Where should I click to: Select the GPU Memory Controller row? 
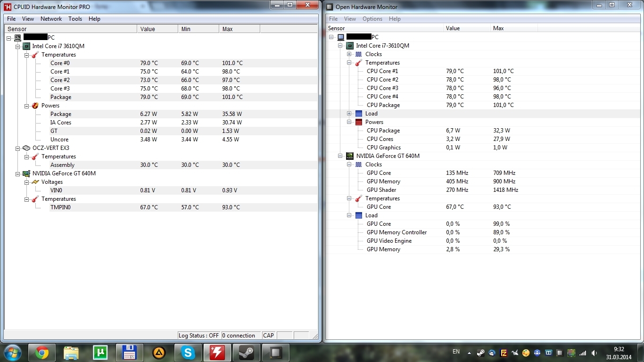click(483, 232)
